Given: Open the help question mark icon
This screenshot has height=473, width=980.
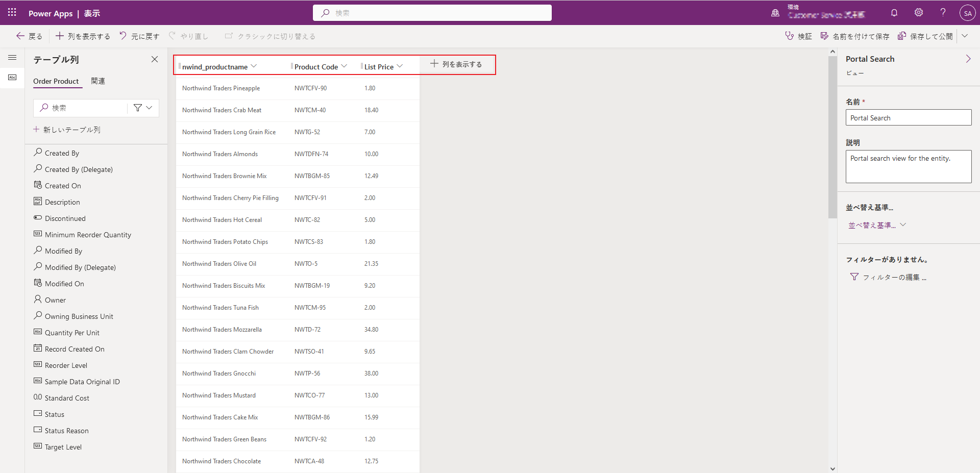Looking at the screenshot, I should pyautogui.click(x=943, y=13).
